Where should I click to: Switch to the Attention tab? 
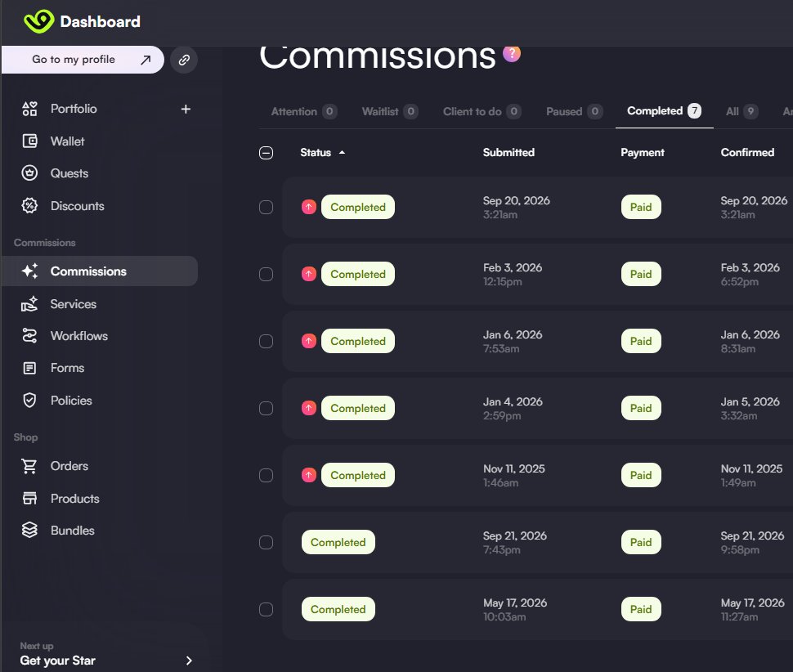pyautogui.click(x=304, y=111)
